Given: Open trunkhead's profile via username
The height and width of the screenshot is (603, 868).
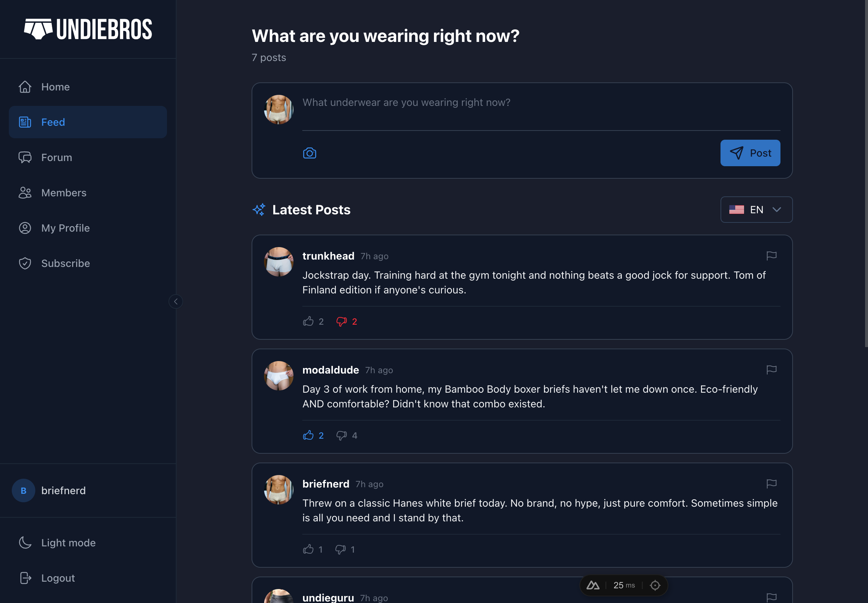Looking at the screenshot, I should 328,256.
